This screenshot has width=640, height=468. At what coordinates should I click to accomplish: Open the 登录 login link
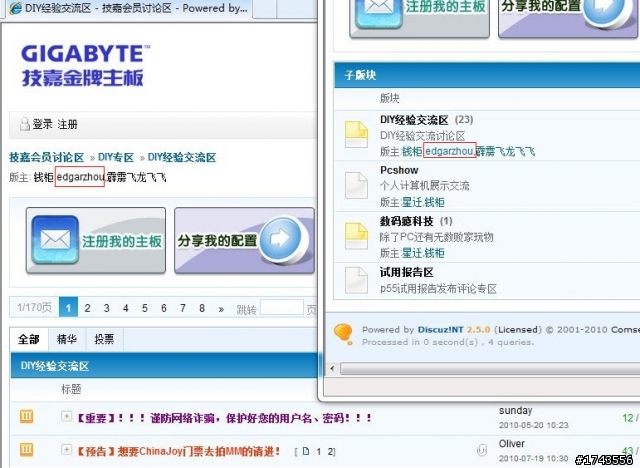click(43, 124)
